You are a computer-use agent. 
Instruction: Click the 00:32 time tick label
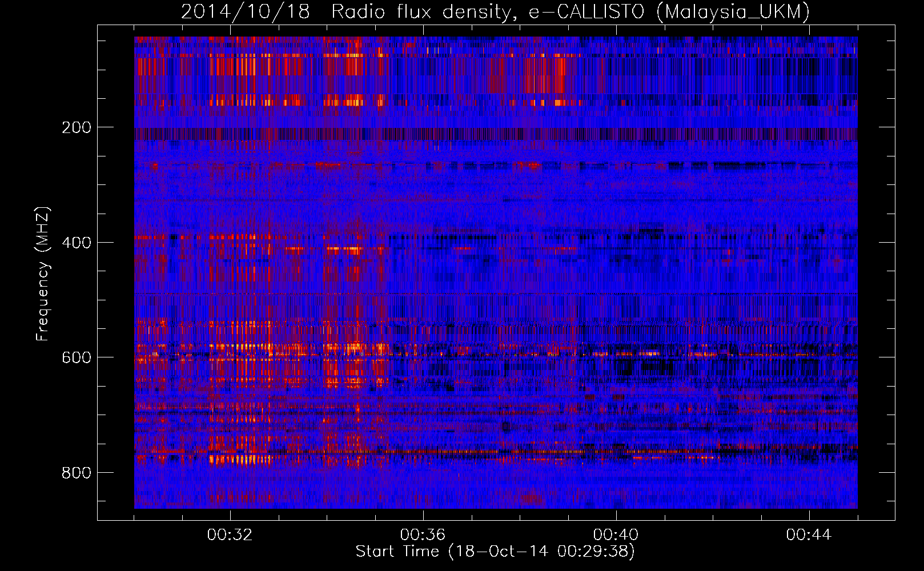coord(230,535)
